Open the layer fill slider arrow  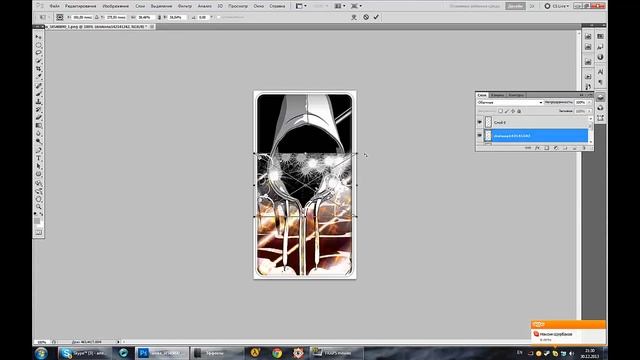(x=590, y=111)
